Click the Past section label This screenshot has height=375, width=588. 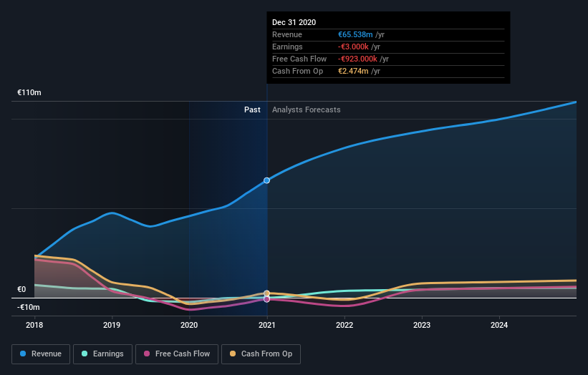(252, 109)
